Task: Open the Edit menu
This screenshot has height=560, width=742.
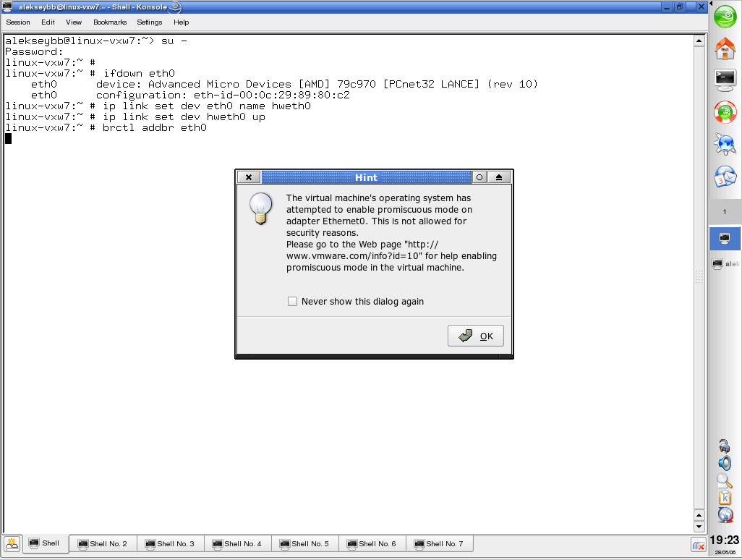Action: click(x=48, y=22)
